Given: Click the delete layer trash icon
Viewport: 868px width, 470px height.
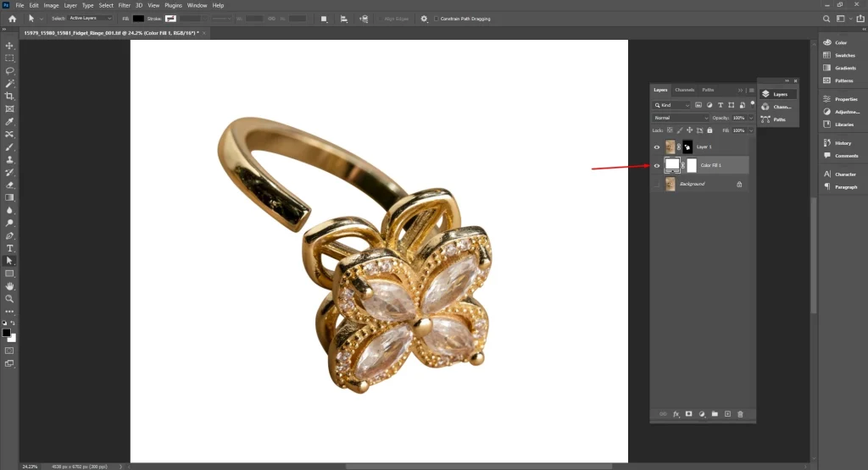Looking at the screenshot, I should tap(740, 414).
